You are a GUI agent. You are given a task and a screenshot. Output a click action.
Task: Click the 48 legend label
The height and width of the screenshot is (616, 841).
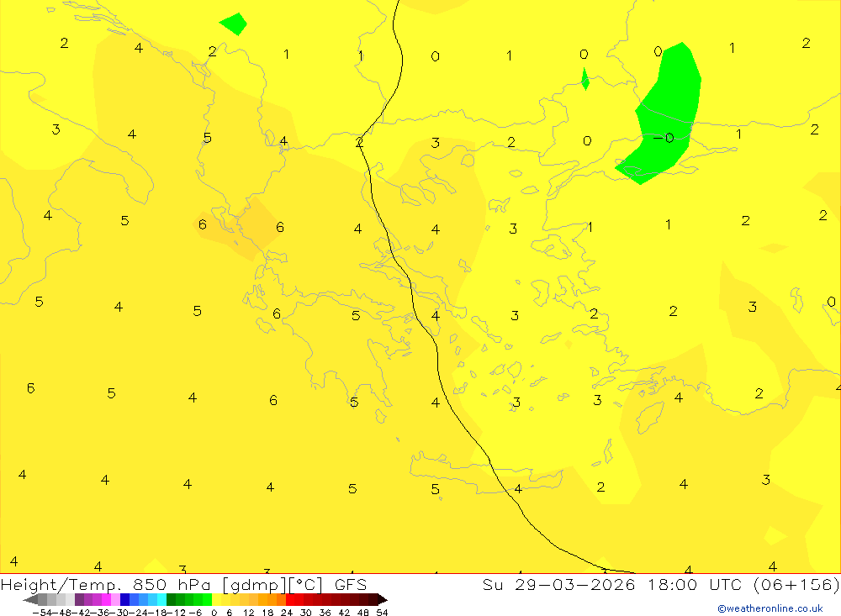(x=363, y=613)
